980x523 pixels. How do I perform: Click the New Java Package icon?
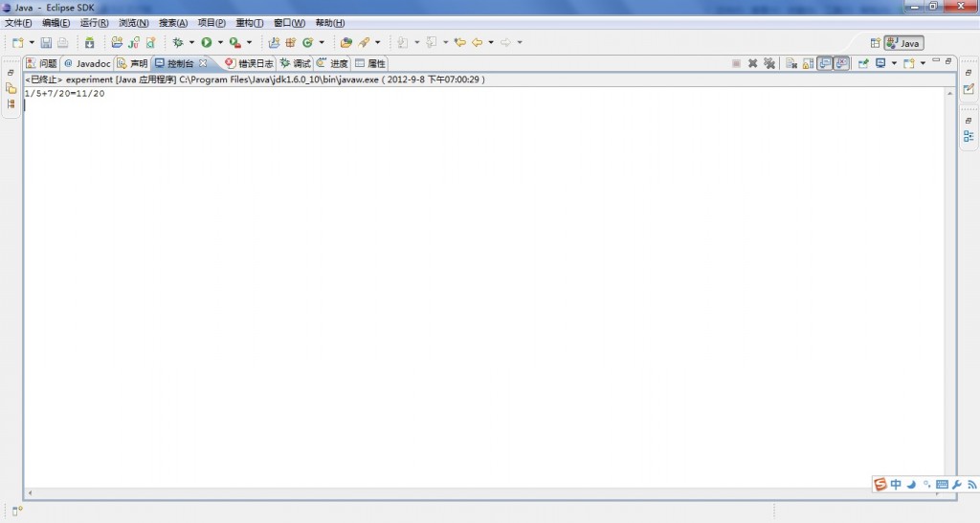tap(291, 42)
